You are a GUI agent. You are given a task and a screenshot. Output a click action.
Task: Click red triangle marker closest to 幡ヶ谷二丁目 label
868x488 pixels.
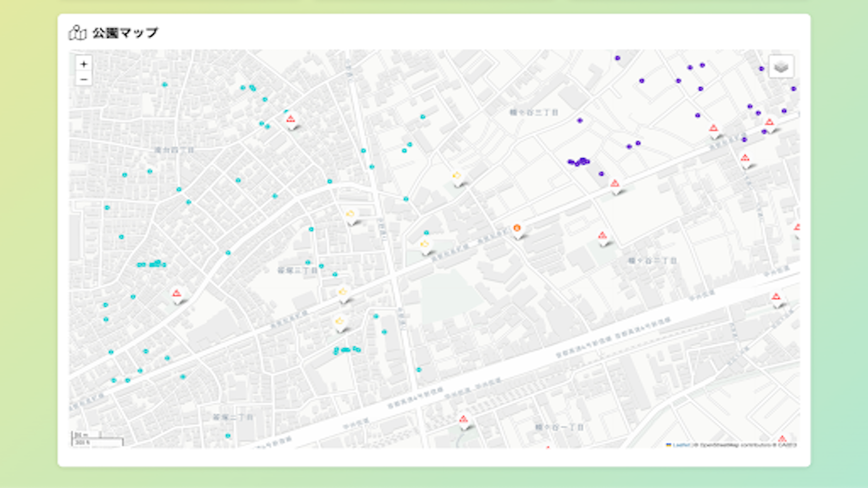[602, 236]
